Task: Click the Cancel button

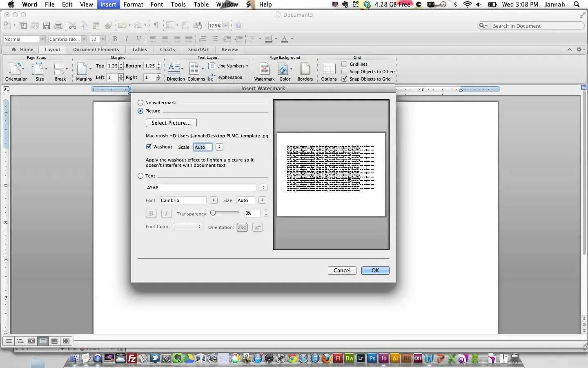Action: pyautogui.click(x=342, y=271)
